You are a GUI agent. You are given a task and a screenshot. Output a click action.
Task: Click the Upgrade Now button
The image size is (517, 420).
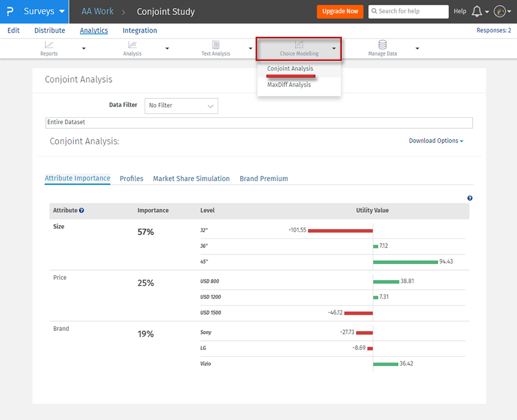click(x=340, y=11)
